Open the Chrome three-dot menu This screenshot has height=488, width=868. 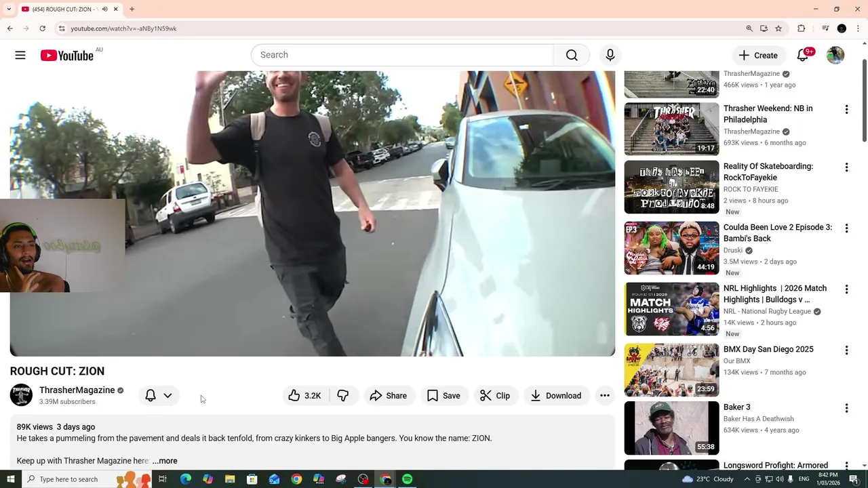pyautogui.click(x=859, y=28)
